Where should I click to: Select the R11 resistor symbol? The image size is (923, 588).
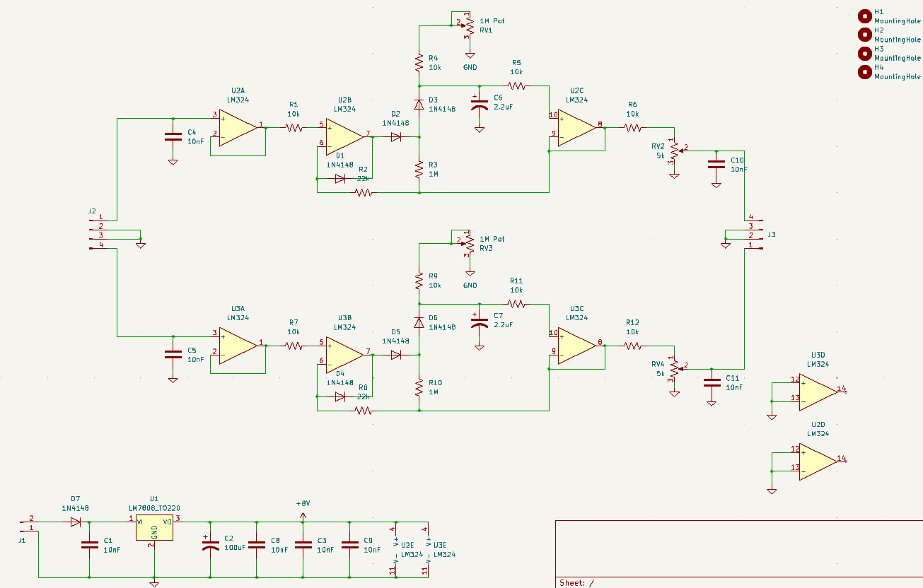pyautogui.click(x=516, y=304)
